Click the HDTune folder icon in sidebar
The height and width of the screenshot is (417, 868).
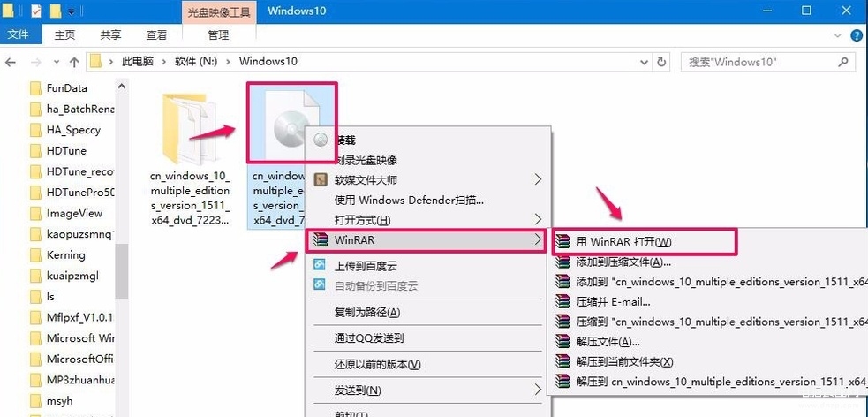coord(35,150)
